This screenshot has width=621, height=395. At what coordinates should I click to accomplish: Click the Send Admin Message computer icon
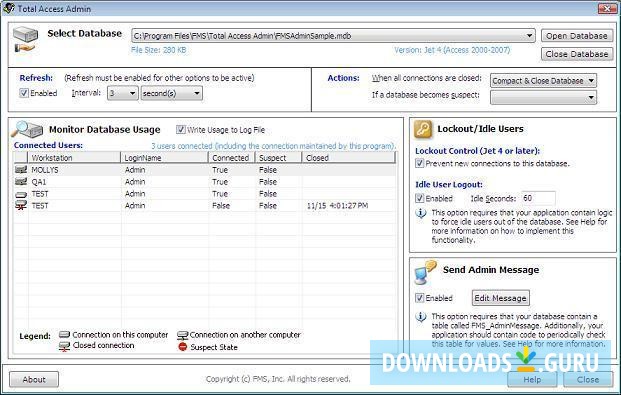click(424, 273)
